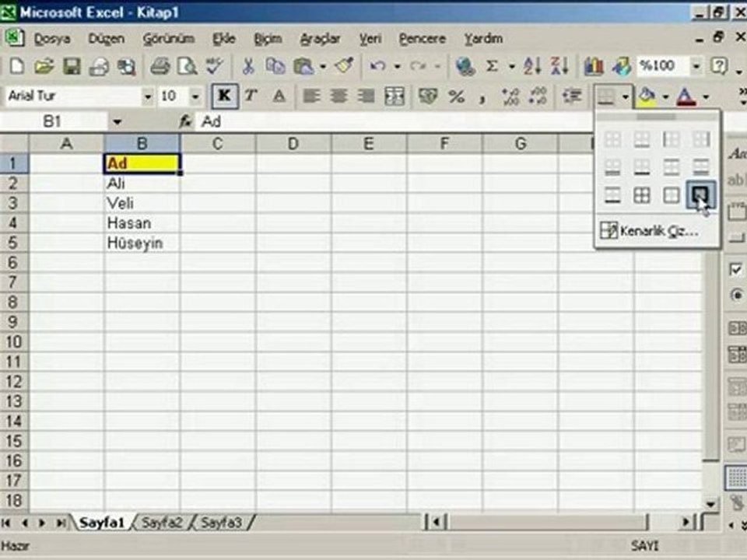Image resolution: width=747 pixels, height=560 pixels.
Task: Open the Biçim menu
Action: pyautogui.click(x=268, y=39)
